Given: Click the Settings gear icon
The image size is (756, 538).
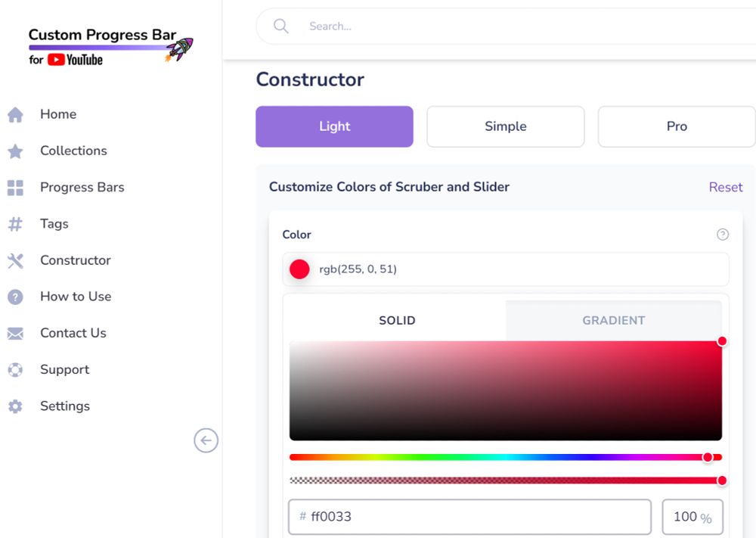Looking at the screenshot, I should tap(15, 406).
